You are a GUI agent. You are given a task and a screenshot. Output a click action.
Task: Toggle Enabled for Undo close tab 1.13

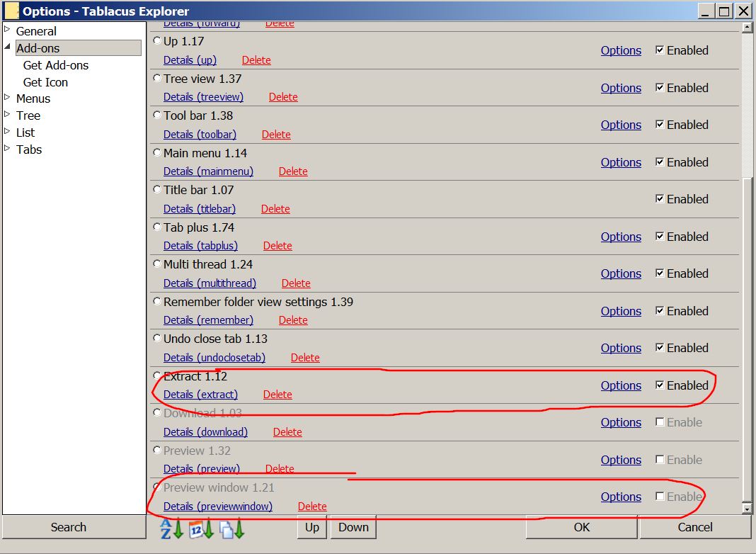[660, 347]
